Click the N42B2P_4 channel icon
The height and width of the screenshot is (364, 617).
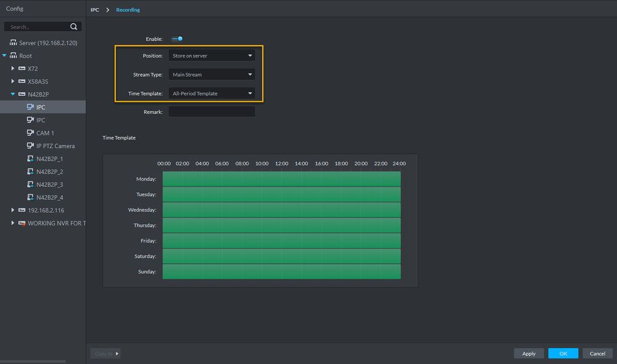(30, 198)
